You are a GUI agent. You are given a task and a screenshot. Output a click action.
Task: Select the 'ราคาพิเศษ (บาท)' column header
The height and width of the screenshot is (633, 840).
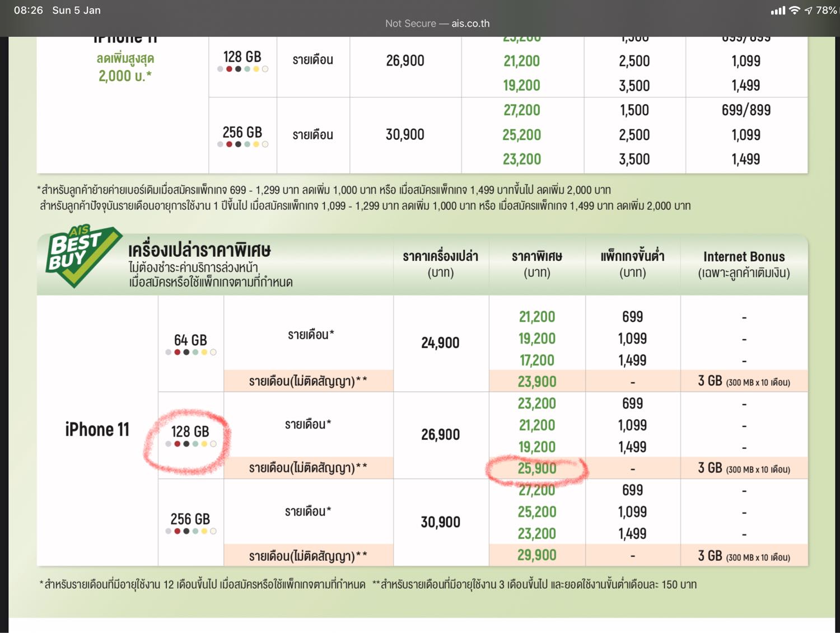(536, 264)
